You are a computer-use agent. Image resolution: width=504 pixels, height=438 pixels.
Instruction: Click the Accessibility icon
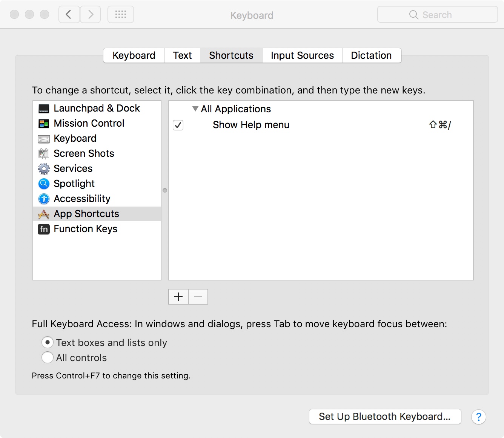44,199
